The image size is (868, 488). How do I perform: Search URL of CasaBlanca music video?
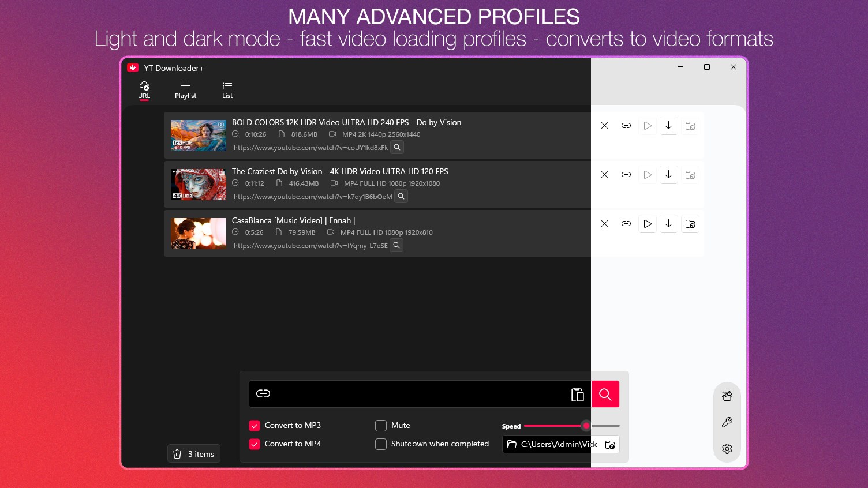click(x=396, y=245)
